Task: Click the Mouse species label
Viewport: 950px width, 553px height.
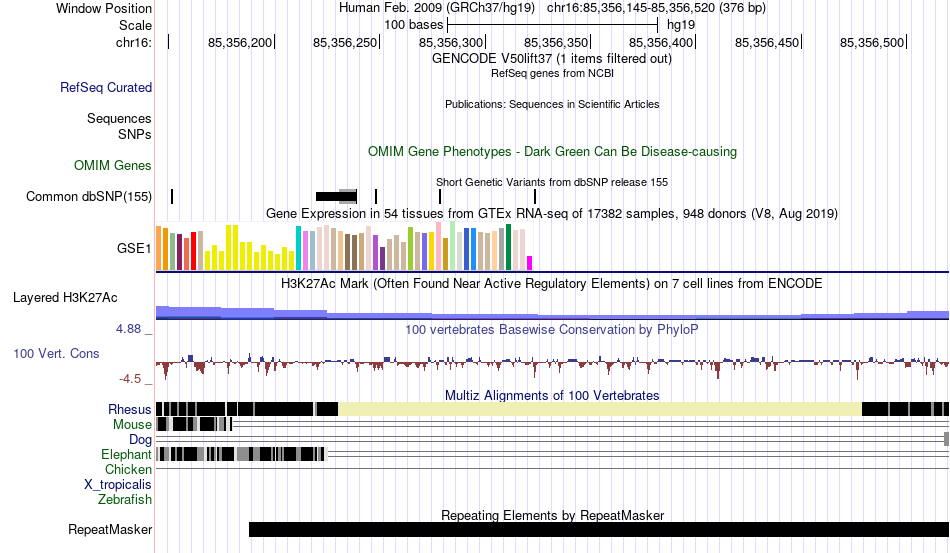Action: tap(132, 425)
